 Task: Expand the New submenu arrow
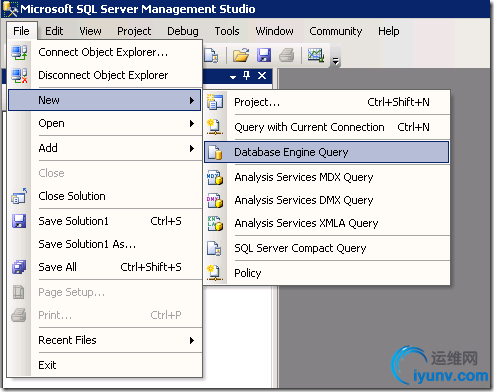click(x=192, y=100)
